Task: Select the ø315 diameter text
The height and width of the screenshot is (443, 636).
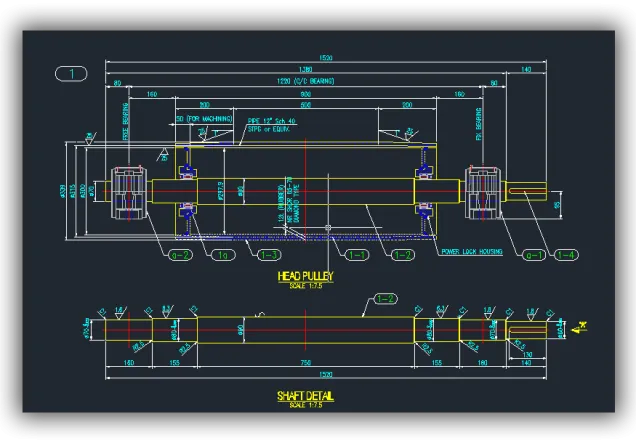Action: pos(73,191)
